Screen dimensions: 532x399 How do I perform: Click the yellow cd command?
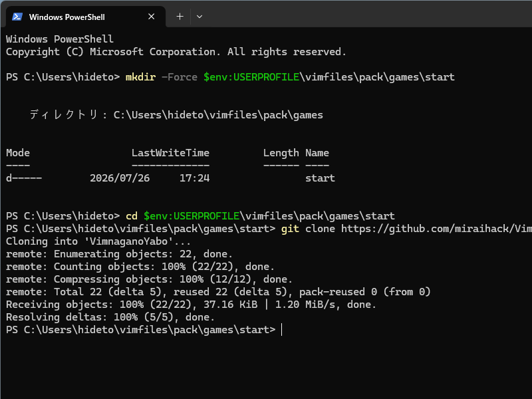pyautogui.click(x=132, y=216)
